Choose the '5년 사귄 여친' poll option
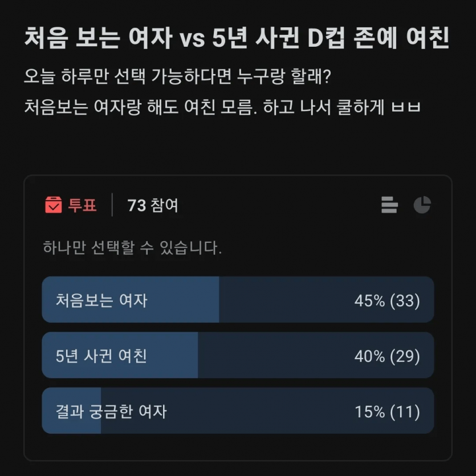 click(101, 356)
